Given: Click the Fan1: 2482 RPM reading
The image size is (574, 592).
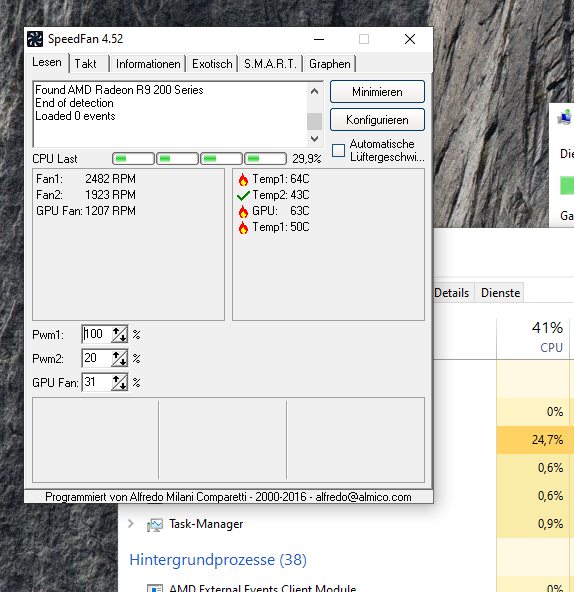Looking at the screenshot, I should [86, 179].
